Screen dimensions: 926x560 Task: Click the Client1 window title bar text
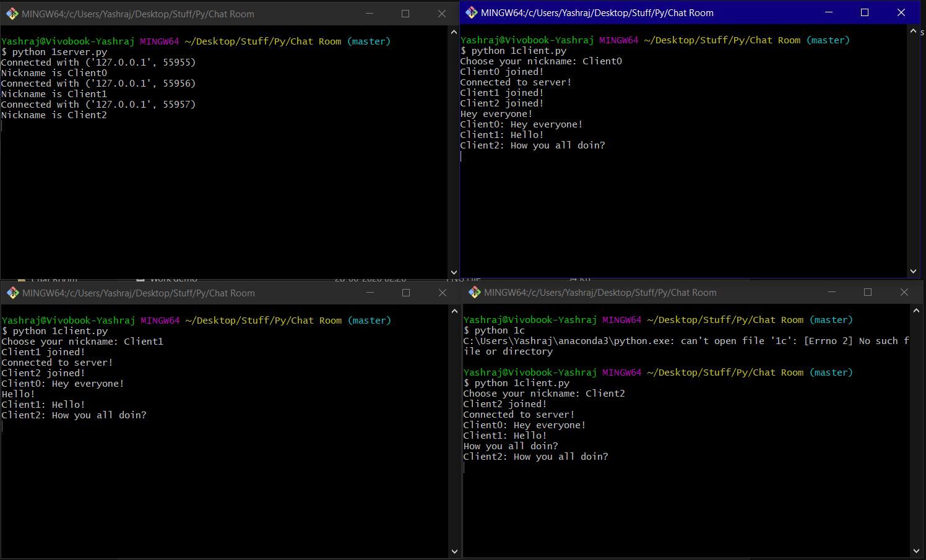click(x=139, y=293)
